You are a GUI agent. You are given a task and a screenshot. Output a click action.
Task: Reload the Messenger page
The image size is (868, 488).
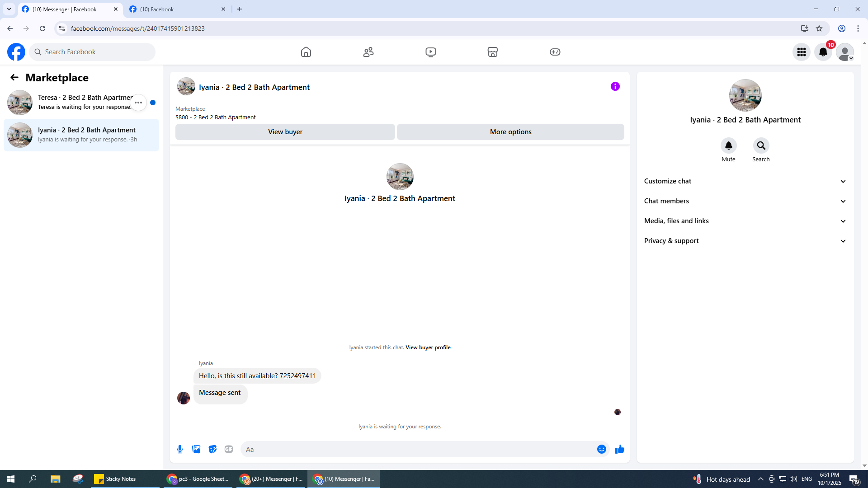[42, 28]
